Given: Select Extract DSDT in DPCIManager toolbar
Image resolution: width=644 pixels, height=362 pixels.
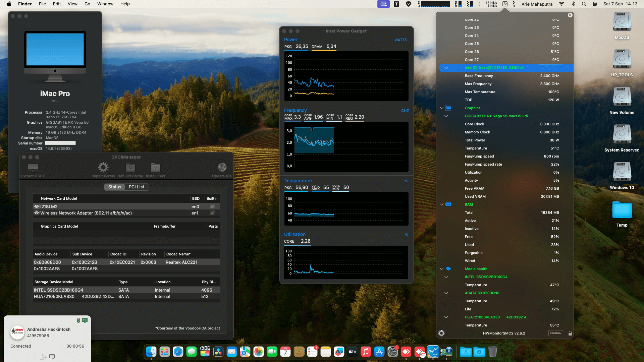Looking at the screenshot, I should pos(32,169).
